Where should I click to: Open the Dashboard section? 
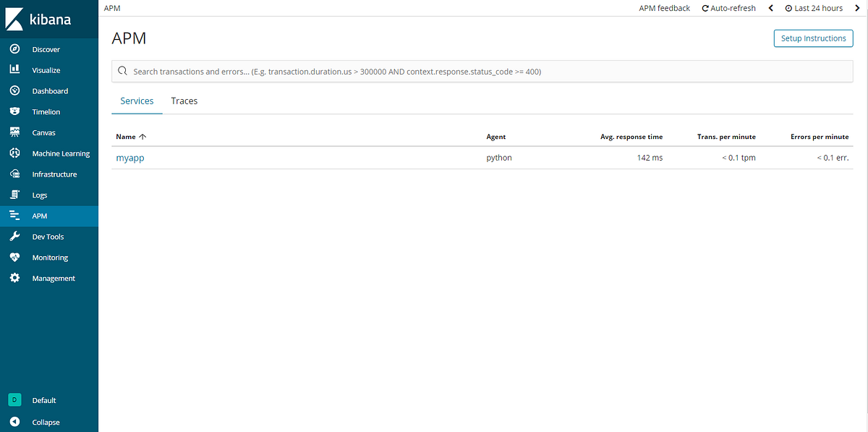point(49,90)
